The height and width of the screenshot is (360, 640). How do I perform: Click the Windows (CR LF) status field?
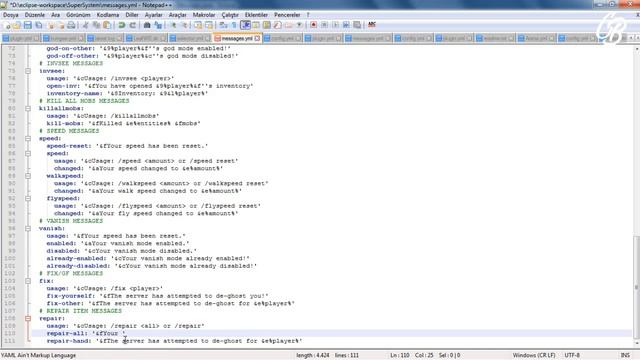click(534, 356)
